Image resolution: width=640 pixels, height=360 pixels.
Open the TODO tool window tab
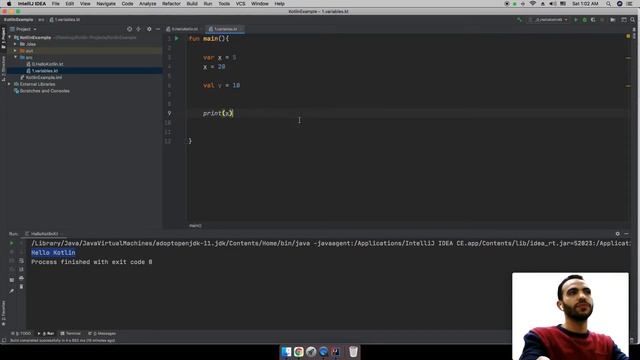21,333
